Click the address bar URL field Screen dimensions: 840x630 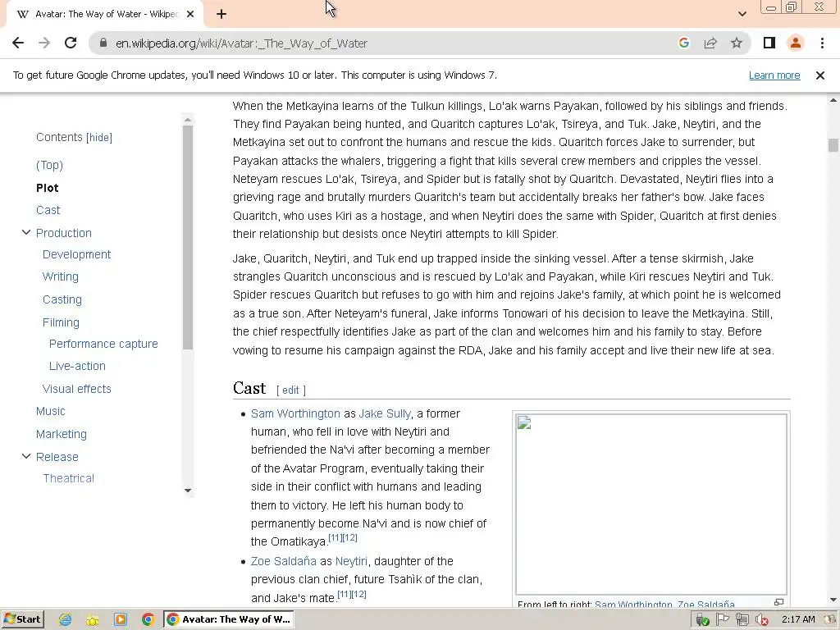tap(241, 43)
